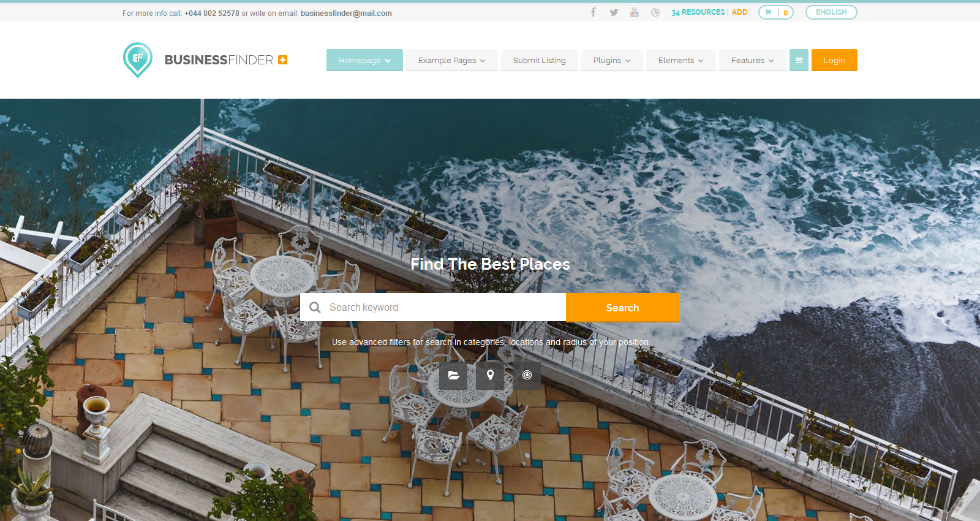Click the magnifier icon in search box

(315, 307)
